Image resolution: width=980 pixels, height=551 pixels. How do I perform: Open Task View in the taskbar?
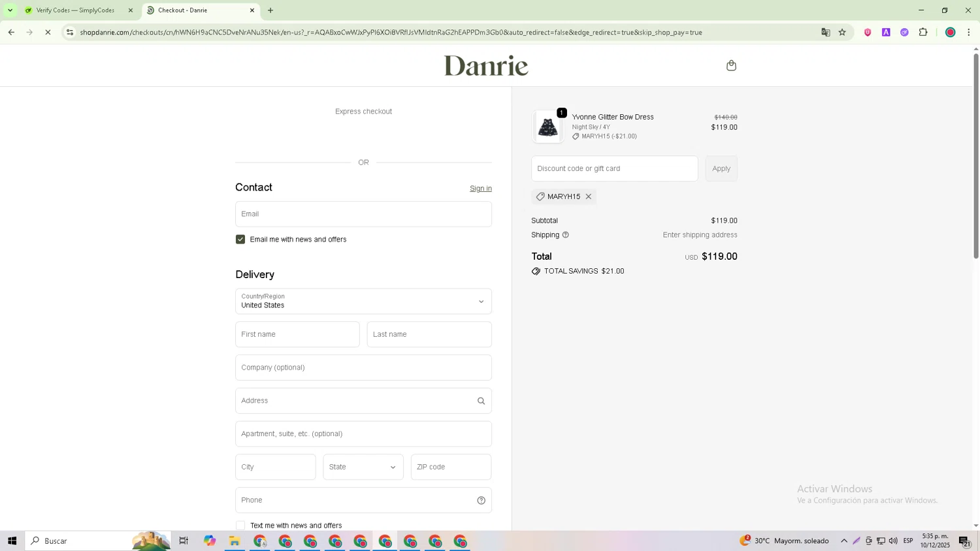tap(184, 541)
